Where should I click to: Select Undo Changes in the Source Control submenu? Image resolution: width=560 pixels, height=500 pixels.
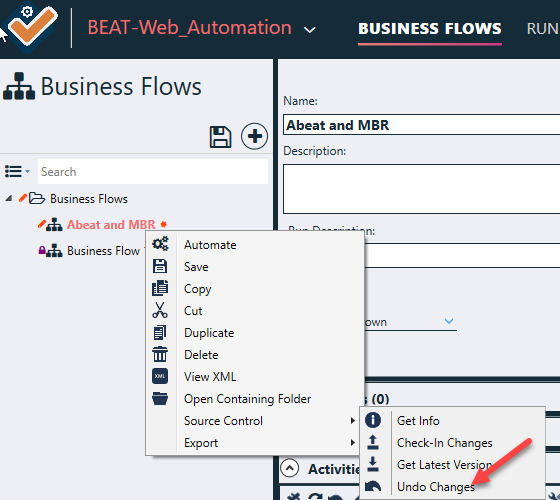(435, 487)
